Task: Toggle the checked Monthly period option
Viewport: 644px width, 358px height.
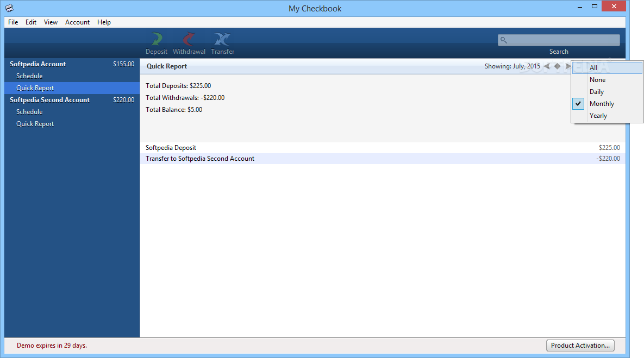Action: (607, 103)
